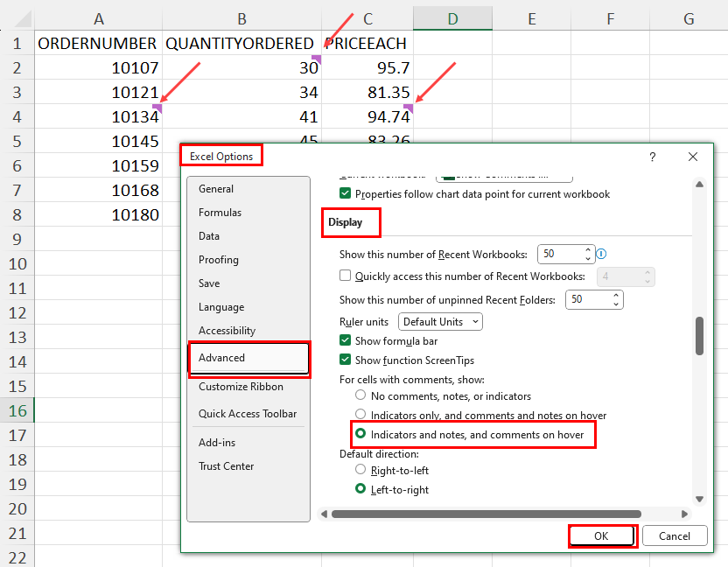The height and width of the screenshot is (567, 728).
Task: Close the Excel Options dialog
Action: 693,157
